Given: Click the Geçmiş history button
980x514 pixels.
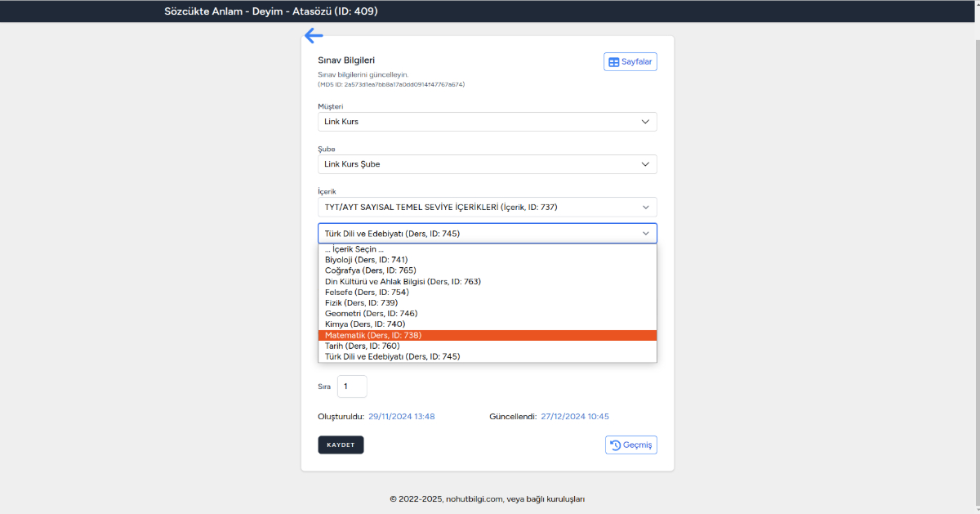Looking at the screenshot, I should (x=630, y=445).
